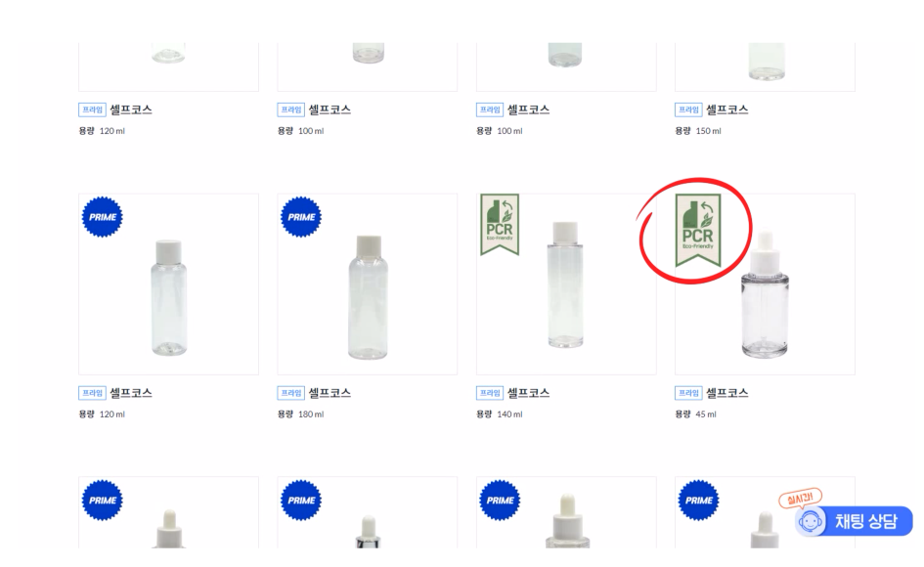
Task: Click the 프라임 tag under the 140 ml bottle
Action: coord(490,393)
